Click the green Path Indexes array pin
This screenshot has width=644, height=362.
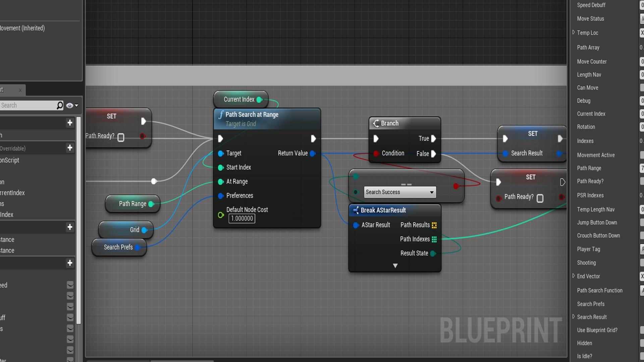434,239
